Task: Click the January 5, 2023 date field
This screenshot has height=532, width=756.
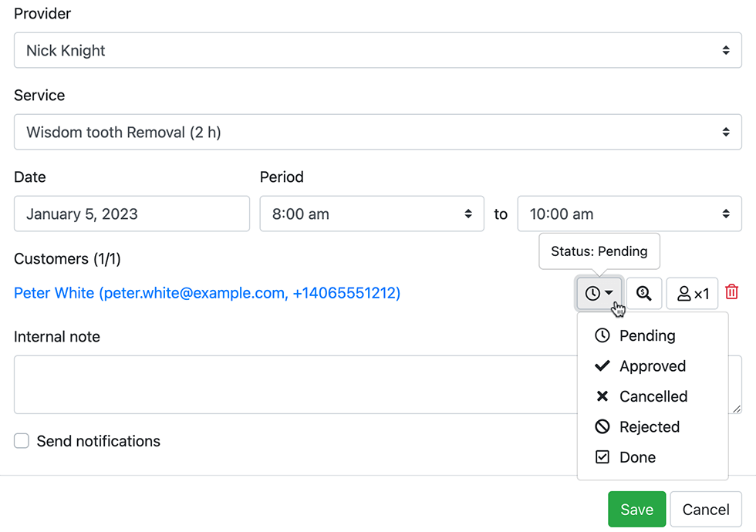Action: coord(131,214)
